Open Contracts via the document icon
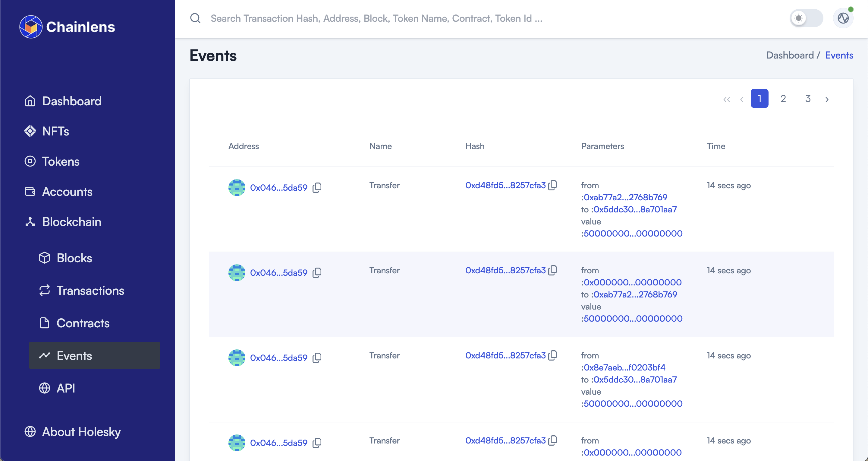Viewport: 868px width, 461px height. [x=45, y=323]
